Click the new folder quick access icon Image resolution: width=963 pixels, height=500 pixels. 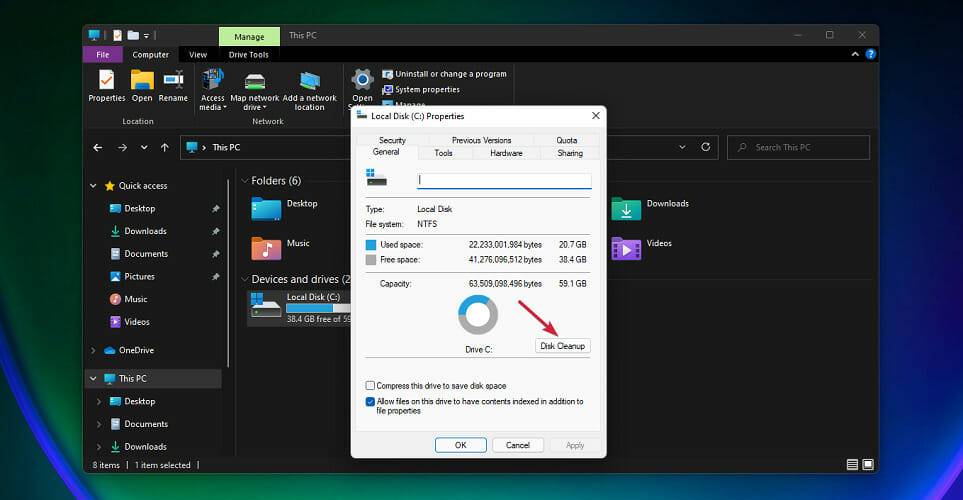pyautogui.click(x=133, y=35)
